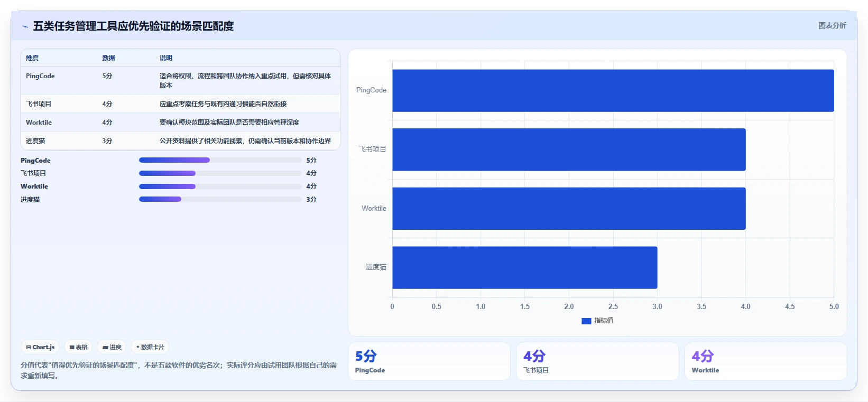Screen dimensions: 868x402
Task: Click the title 五类任务管理工具应优先验证的场景匹配度
Action: tap(133, 26)
